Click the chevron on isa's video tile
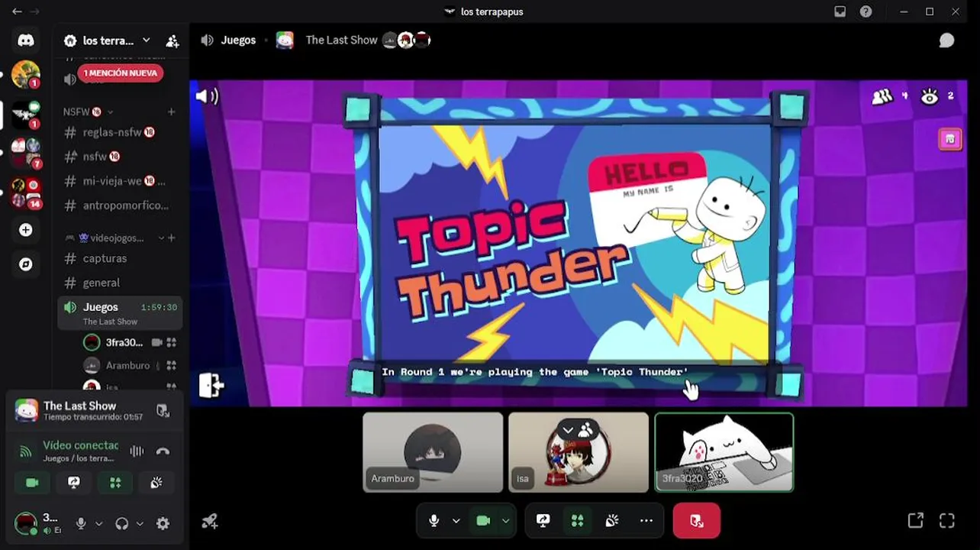The image size is (980, 550). tap(568, 430)
